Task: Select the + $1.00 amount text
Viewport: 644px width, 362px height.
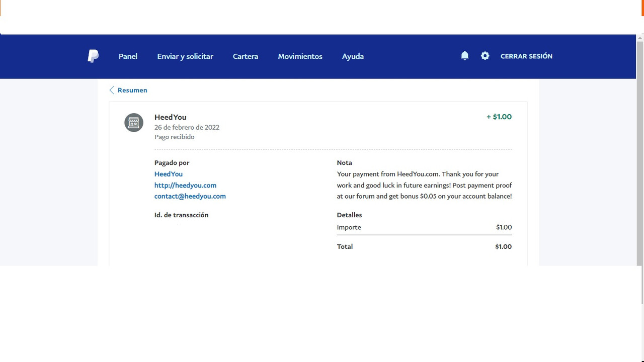Action: pyautogui.click(x=499, y=117)
